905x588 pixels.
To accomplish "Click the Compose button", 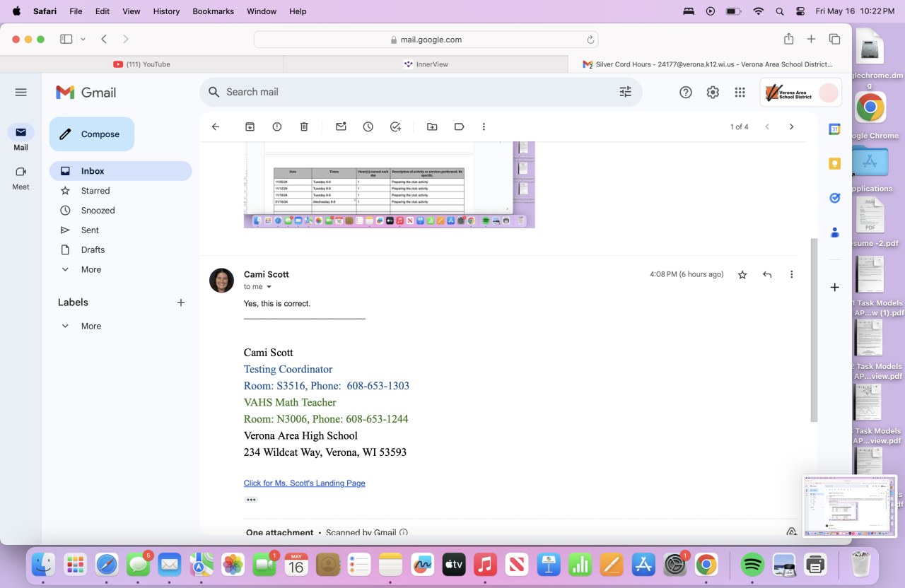I will pyautogui.click(x=92, y=134).
